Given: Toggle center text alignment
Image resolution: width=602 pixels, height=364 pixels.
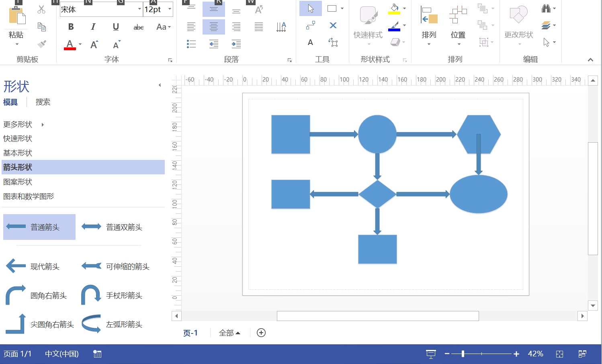Looking at the screenshot, I should coord(214,27).
